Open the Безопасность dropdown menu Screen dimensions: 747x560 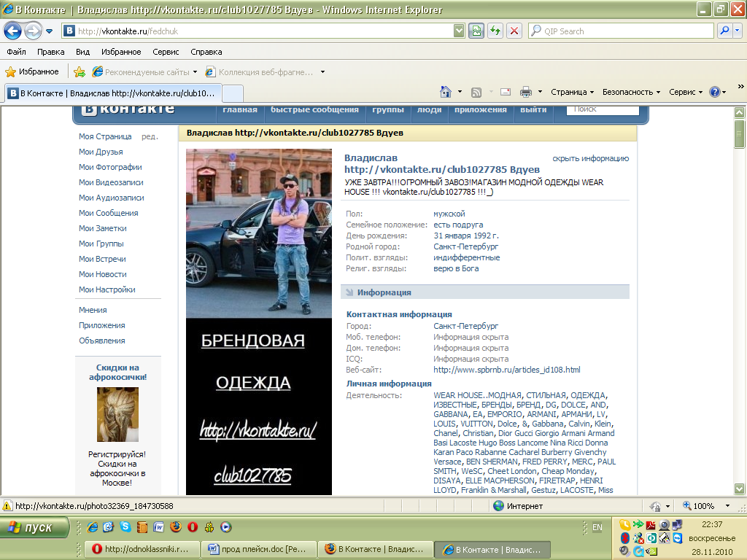coord(631,92)
